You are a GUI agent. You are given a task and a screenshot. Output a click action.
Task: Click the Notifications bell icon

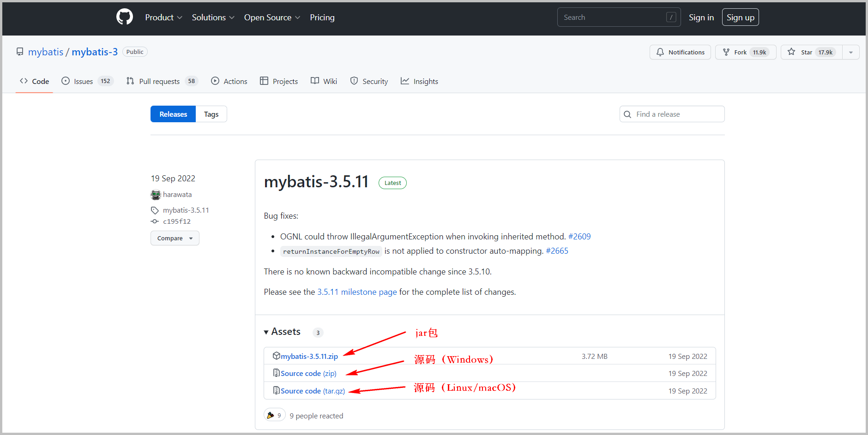click(660, 52)
